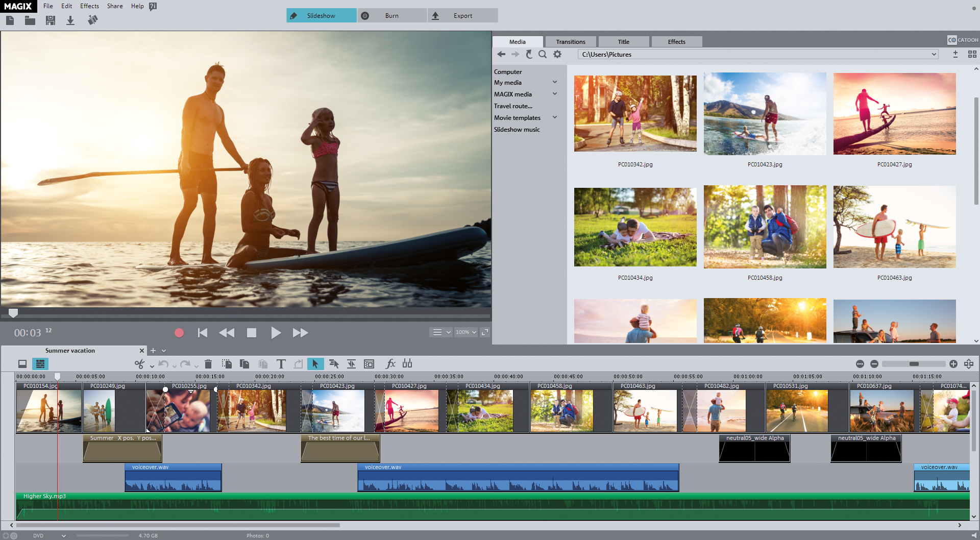Open the Effects menu

(x=89, y=6)
